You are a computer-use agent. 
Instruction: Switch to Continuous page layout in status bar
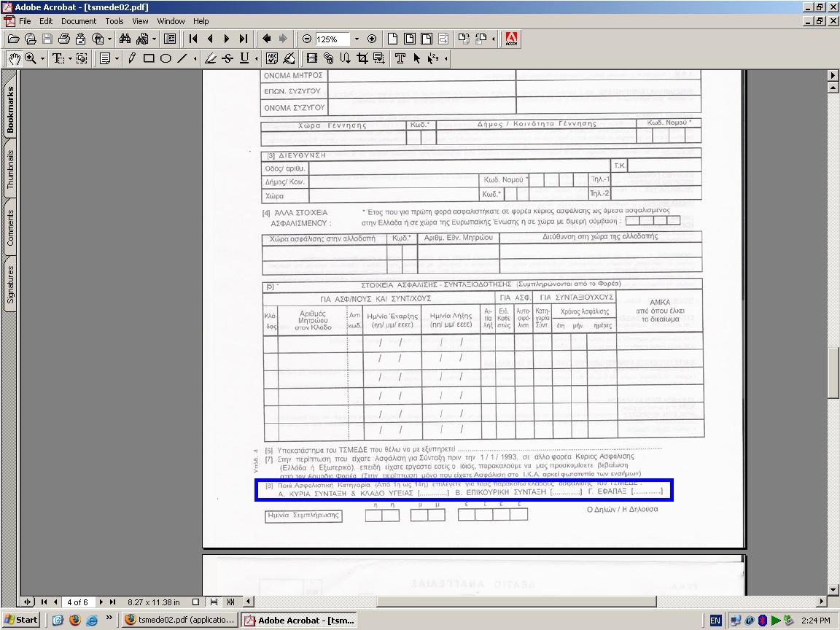[214, 602]
